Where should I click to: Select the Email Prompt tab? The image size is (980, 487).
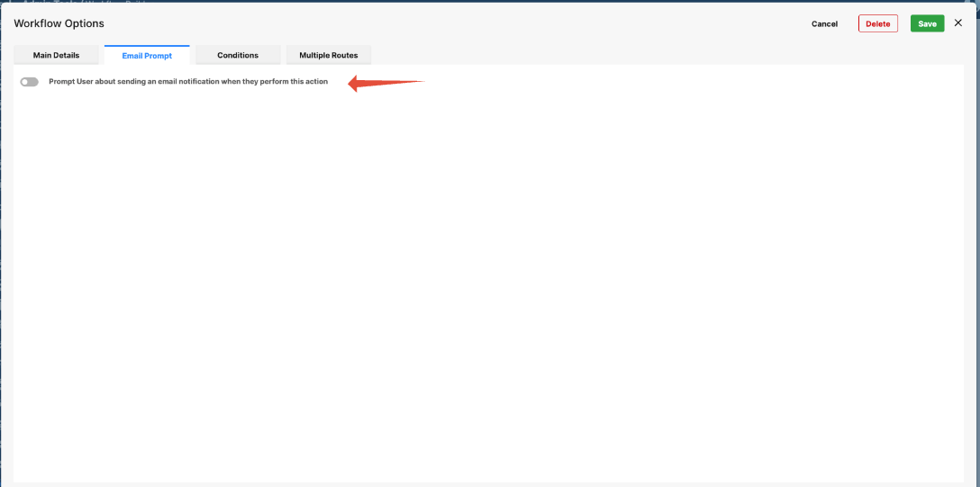147,56
